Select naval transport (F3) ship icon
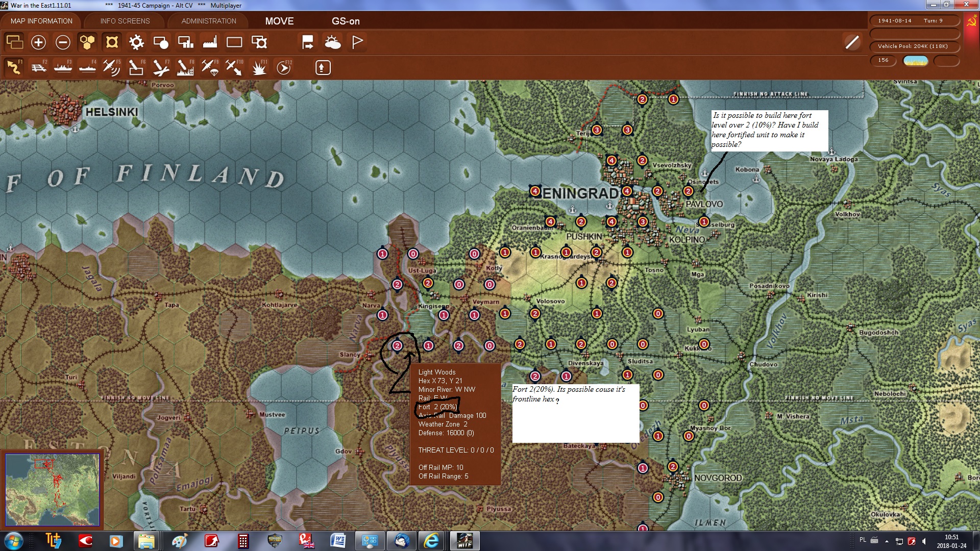The image size is (980, 551). click(x=63, y=67)
